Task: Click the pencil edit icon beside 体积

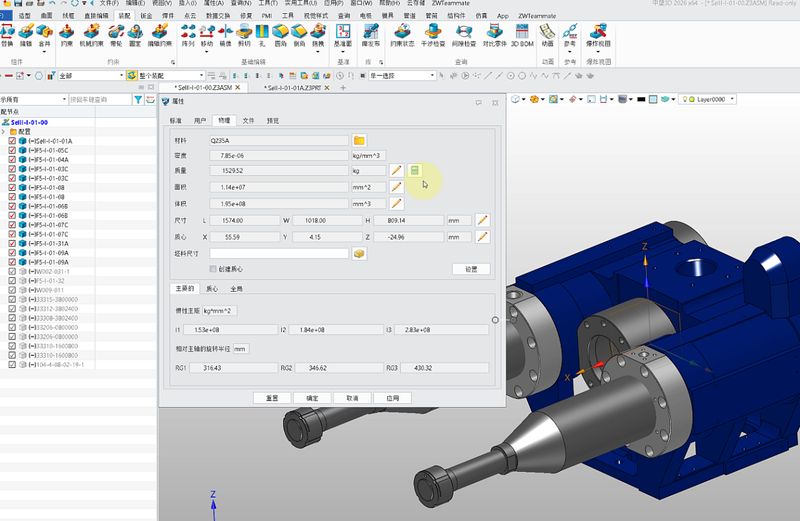Action: (x=396, y=204)
